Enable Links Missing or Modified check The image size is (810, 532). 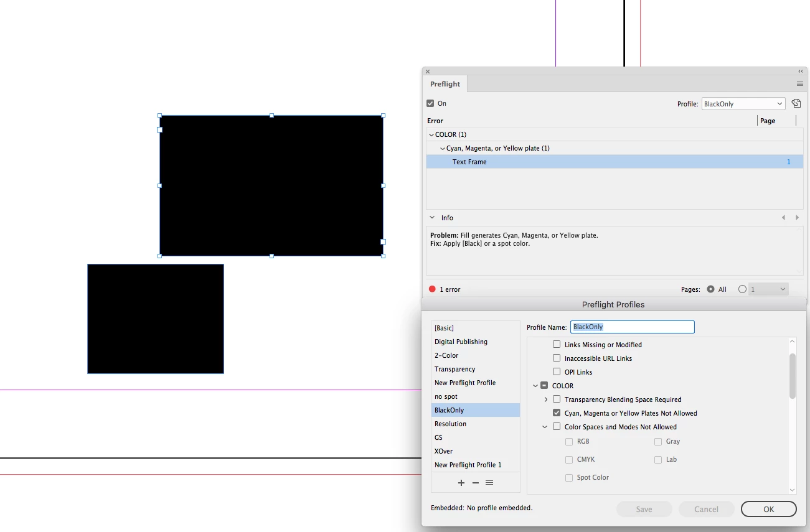click(x=557, y=344)
